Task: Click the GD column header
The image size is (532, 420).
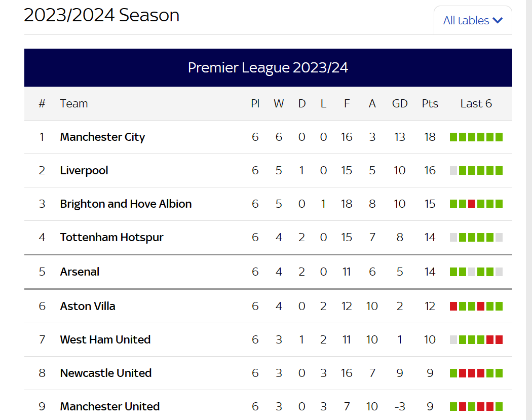Action: [400, 103]
